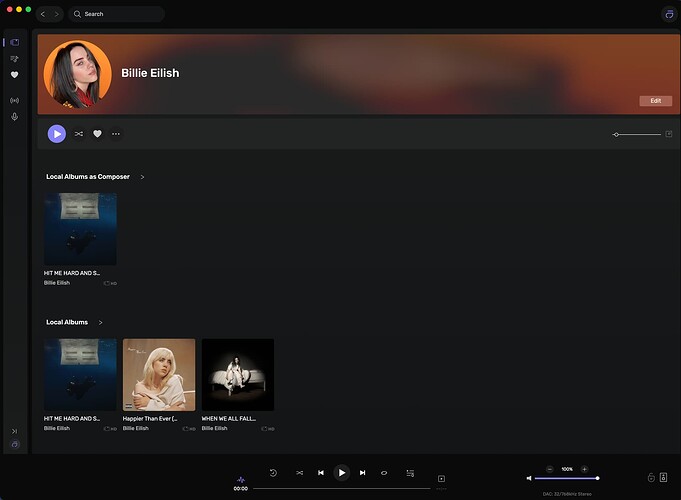This screenshot has height=500, width=681.
Task: Go forward with the right arrow
Action: tap(56, 14)
